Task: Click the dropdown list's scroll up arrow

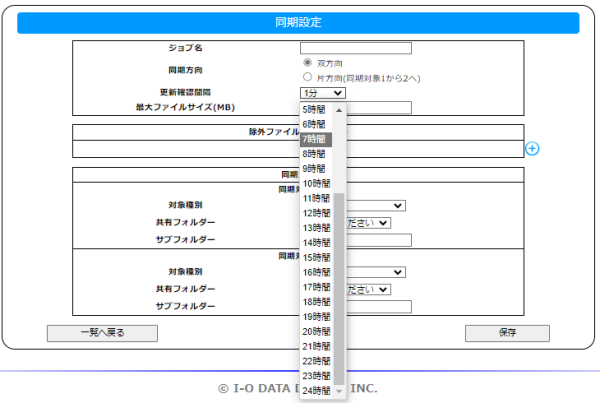Action: click(339, 110)
